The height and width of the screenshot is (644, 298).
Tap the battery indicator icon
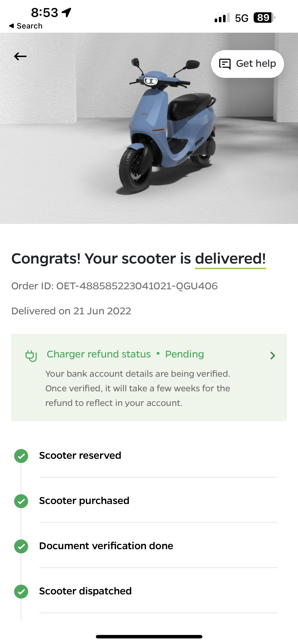point(264,18)
